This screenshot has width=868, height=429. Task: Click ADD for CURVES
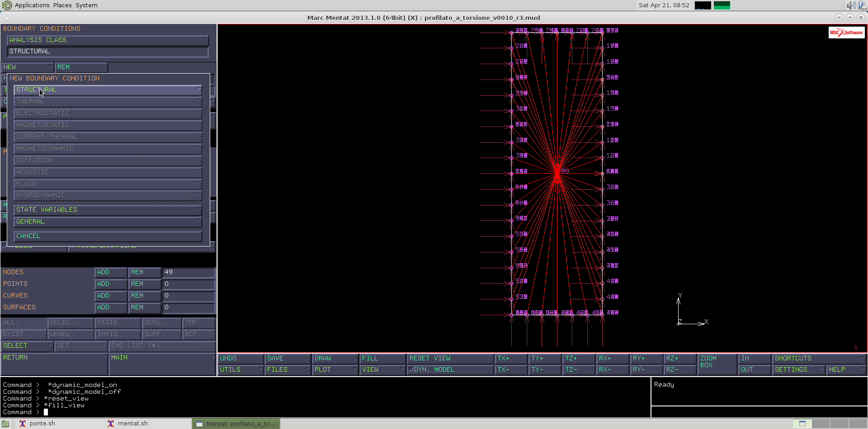pyautogui.click(x=111, y=296)
